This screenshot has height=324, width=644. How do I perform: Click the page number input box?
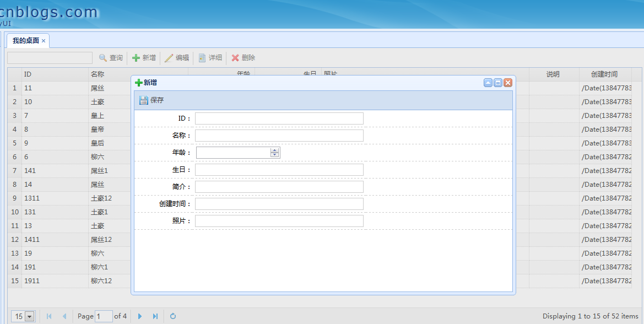(104, 316)
